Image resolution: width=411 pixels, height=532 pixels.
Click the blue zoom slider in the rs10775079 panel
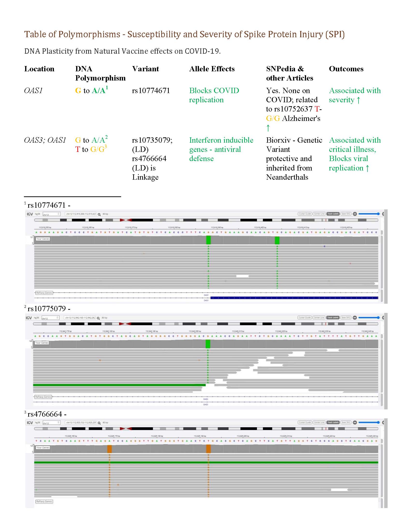(x=369, y=318)
